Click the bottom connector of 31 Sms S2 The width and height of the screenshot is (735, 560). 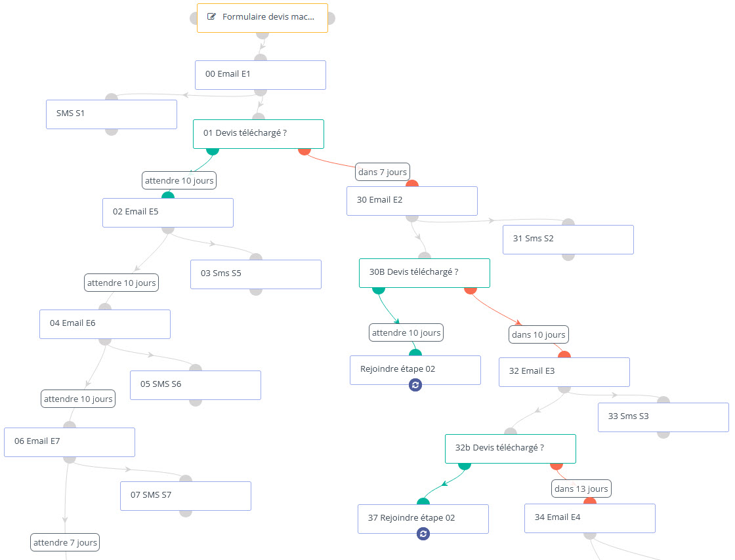568,257
